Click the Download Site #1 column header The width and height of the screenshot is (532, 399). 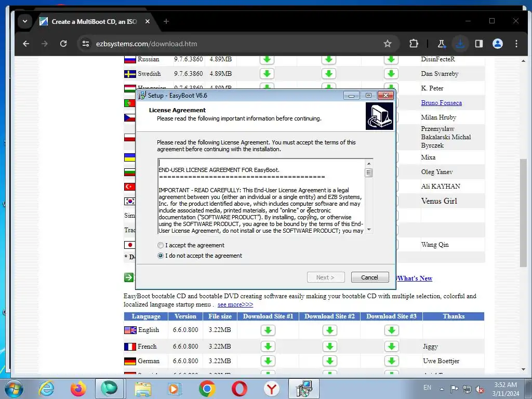(268, 316)
